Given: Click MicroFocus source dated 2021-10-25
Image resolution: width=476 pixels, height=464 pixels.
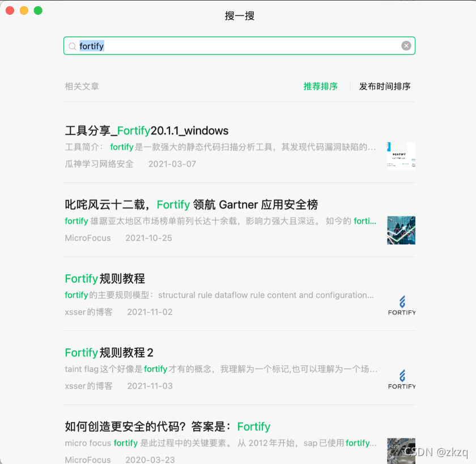Looking at the screenshot, I should pyautogui.click(x=88, y=238).
